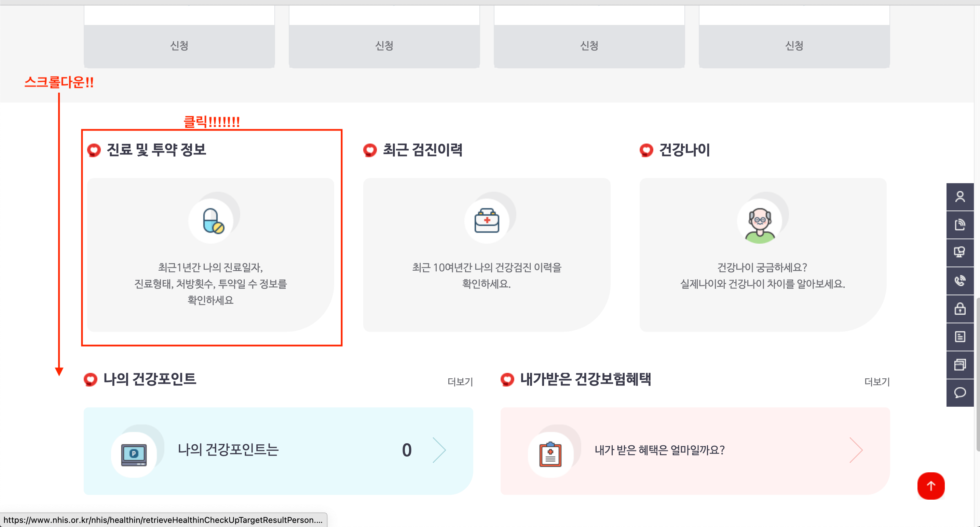Open 더보기 next to 내가받은 건강보험혜택
Viewport: 980px width, 527px height.
pos(876,382)
